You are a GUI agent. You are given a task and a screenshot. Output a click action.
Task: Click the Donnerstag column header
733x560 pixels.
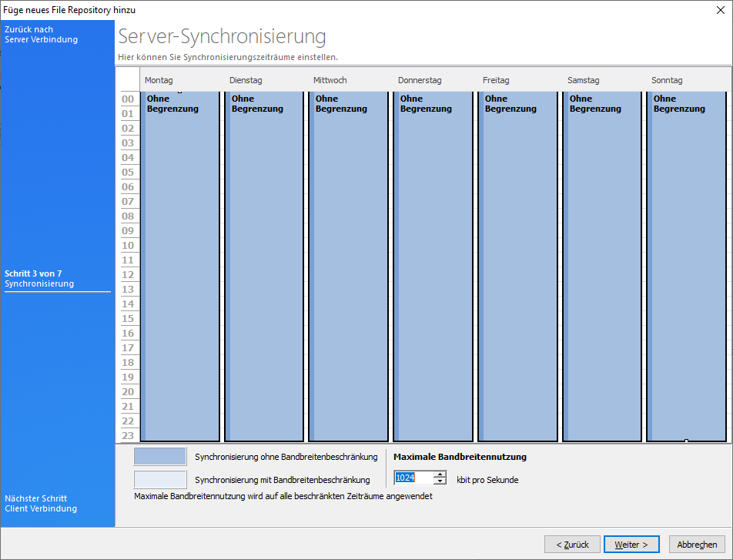[x=419, y=80]
